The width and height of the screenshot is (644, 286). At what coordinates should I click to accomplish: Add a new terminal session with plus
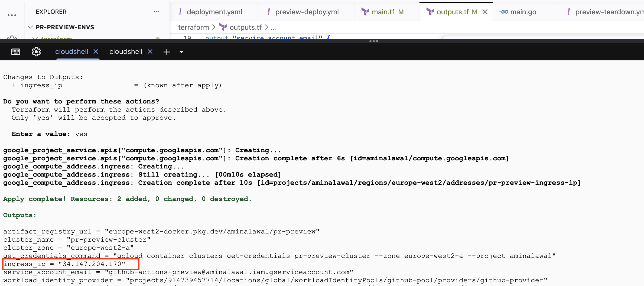pyautogui.click(x=167, y=52)
